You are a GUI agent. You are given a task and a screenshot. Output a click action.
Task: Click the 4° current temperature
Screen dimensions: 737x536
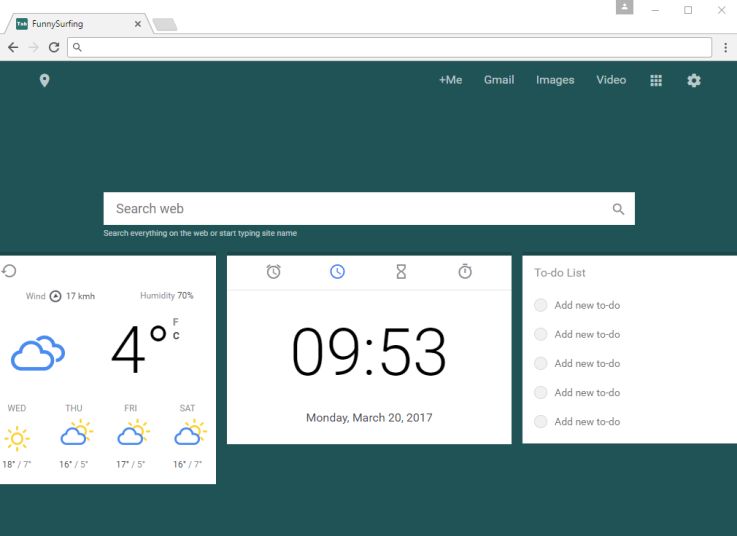point(138,349)
